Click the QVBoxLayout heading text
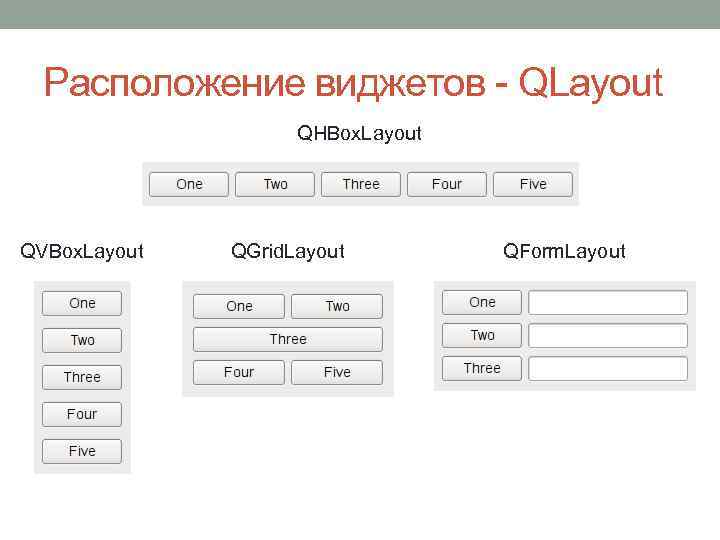The width and height of the screenshot is (720, 540). [x=82, y=252]
